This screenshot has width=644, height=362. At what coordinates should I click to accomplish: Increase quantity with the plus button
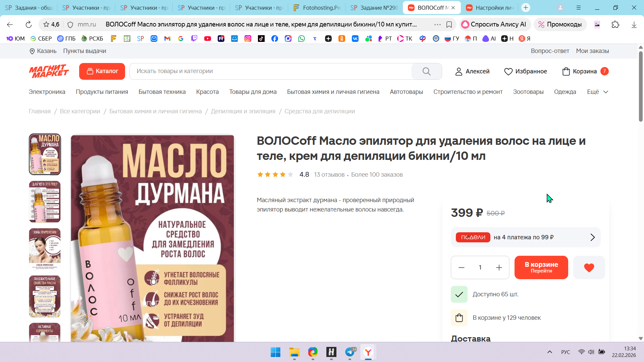click(499, 267)
